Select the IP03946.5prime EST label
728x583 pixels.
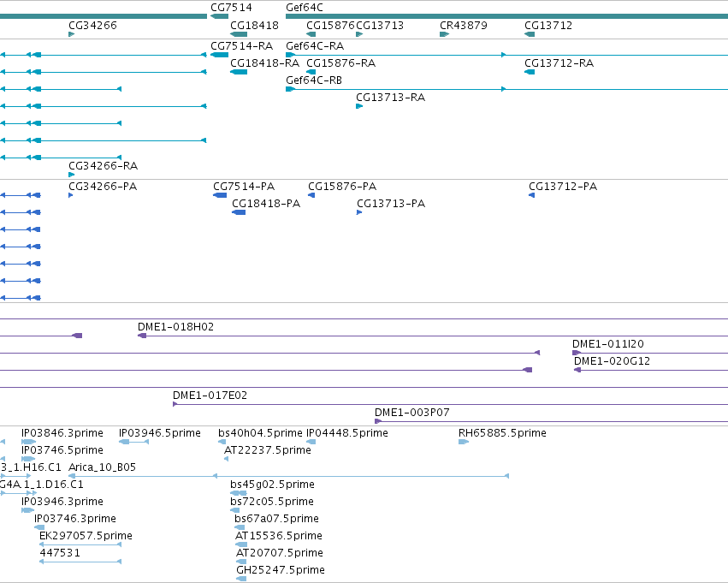160,433
